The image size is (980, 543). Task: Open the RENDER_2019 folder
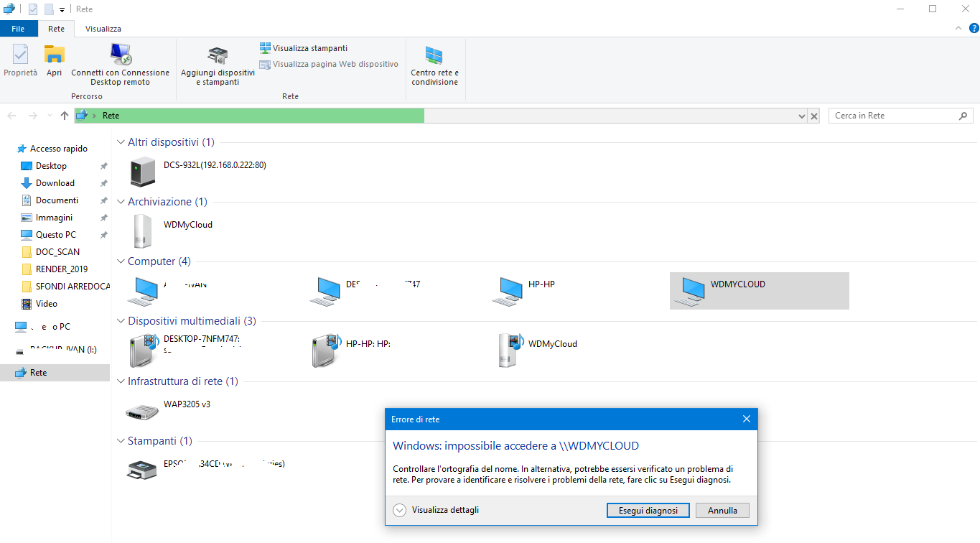(61, 269)
